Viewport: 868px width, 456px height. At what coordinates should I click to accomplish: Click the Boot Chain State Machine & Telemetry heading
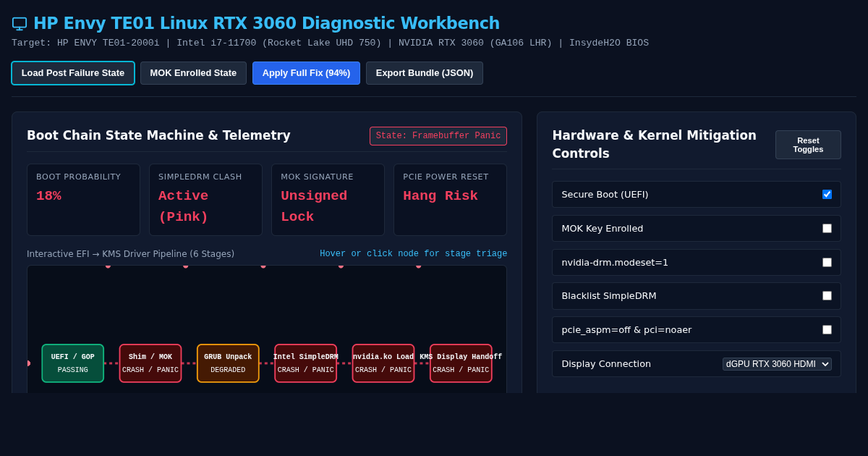click(158, 135)
